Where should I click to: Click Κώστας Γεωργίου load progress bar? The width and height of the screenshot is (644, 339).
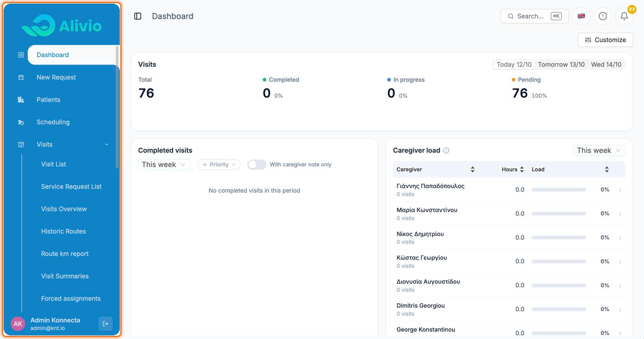coord(559,261)
